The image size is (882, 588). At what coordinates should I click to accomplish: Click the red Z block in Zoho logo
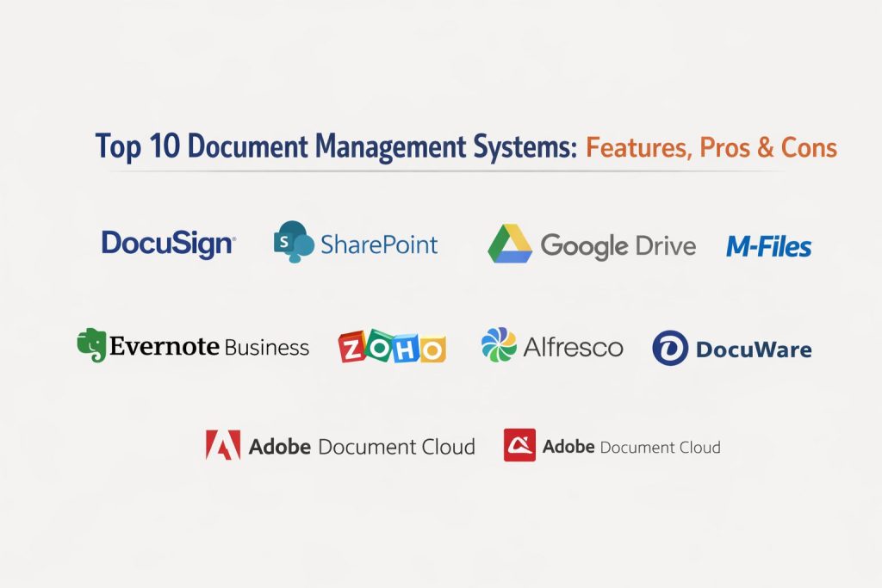(x=352, y=347)
